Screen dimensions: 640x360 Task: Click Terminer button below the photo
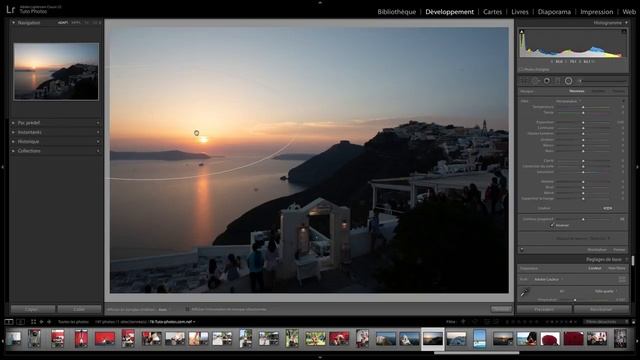(x=501, y=309)
